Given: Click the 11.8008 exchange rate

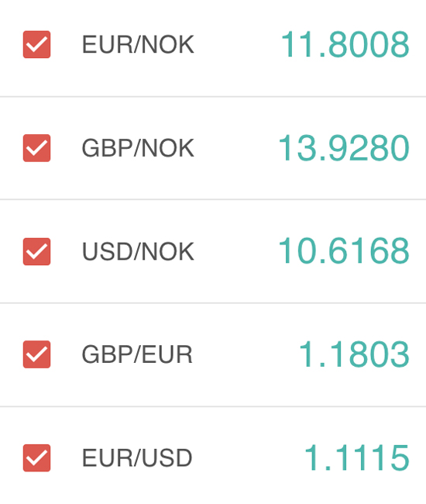Looking at the screenshot, I should [x=345, y=44].
